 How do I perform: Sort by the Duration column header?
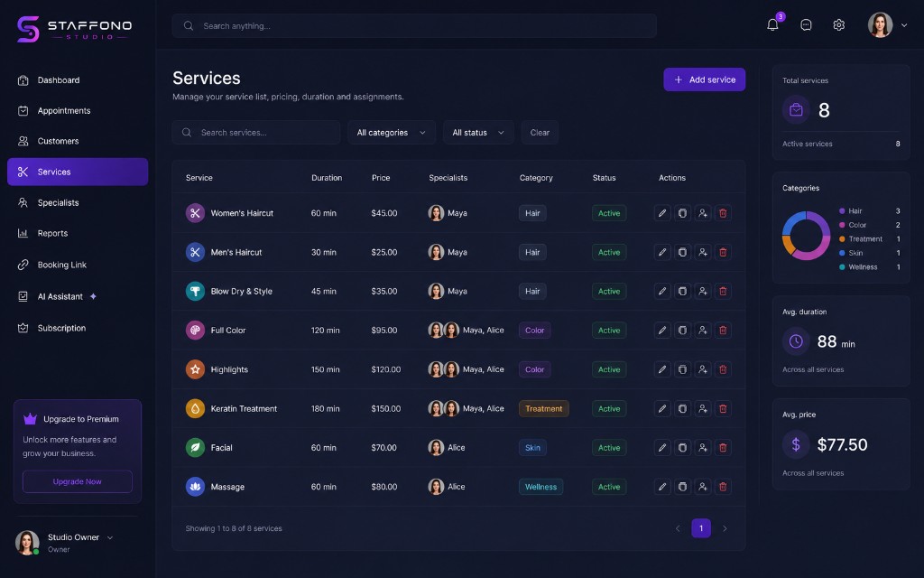point(327,178)
